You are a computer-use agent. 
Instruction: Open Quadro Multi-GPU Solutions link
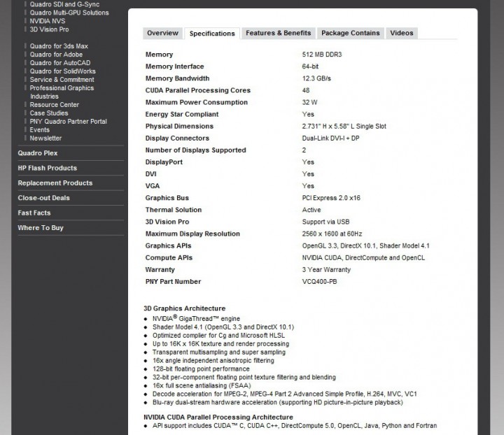point(69,13)
